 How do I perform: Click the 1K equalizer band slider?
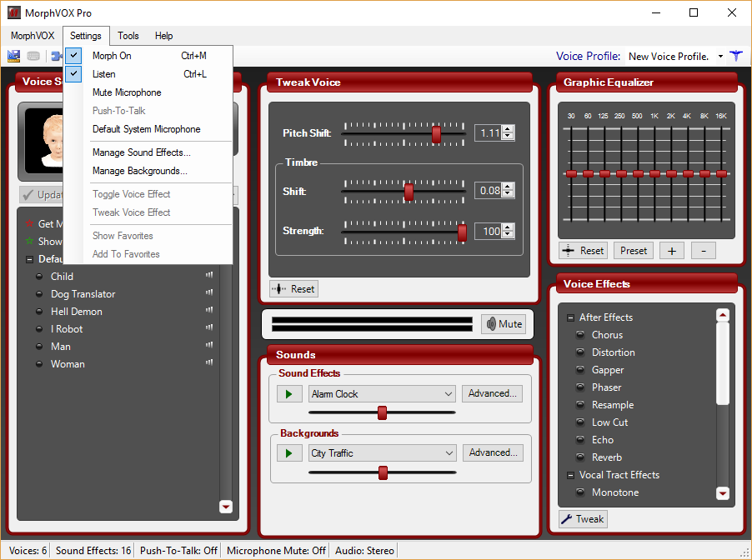click(x=654, y=174)
